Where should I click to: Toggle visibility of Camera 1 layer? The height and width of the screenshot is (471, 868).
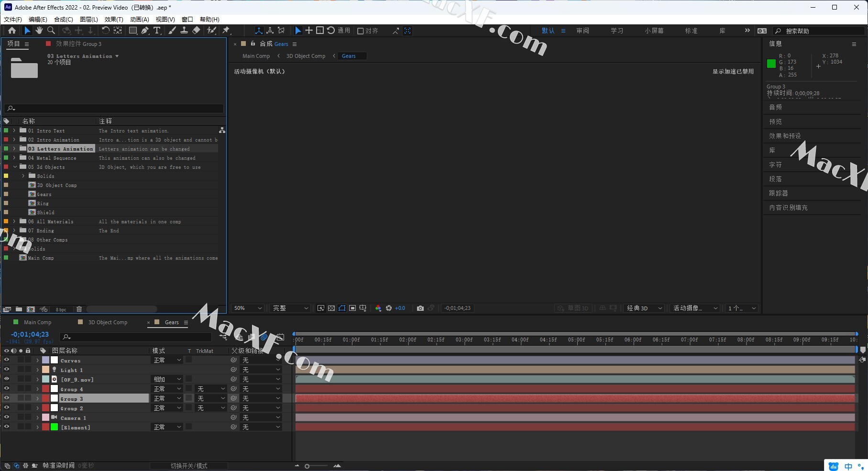(x=7, y=417)
